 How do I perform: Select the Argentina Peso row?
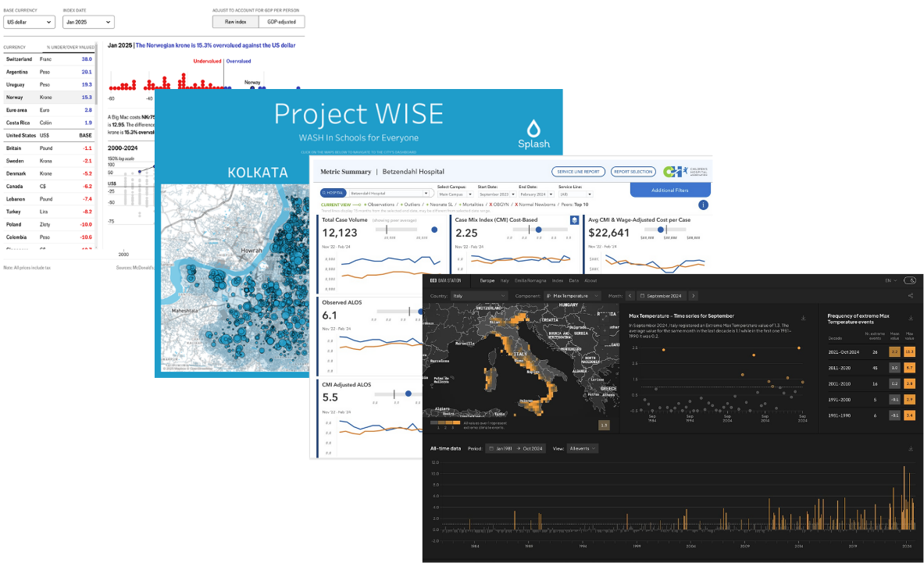pos(49,72)
